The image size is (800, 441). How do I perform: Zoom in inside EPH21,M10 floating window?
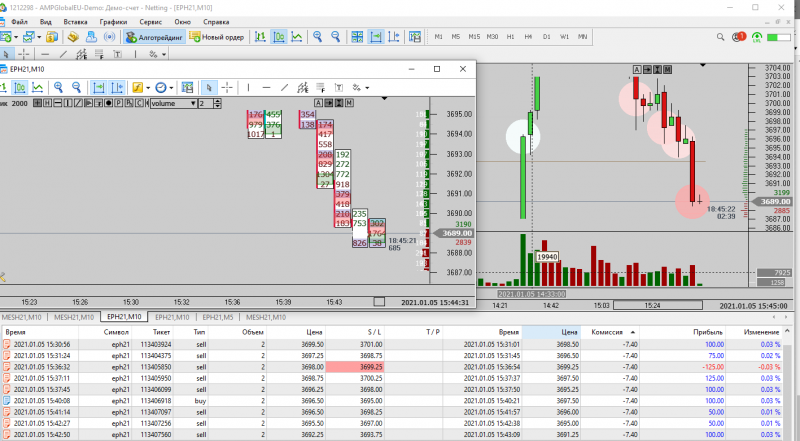click(x=58, y=87)
